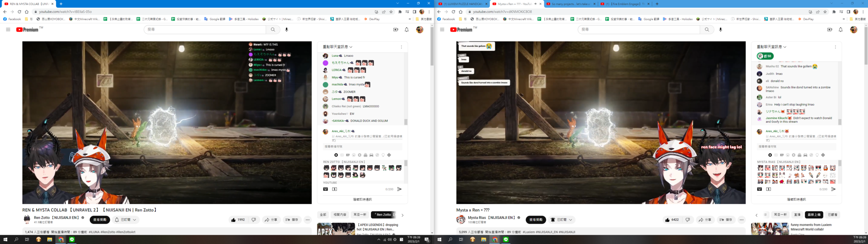Hide live chat in left window
868x244 pixels.
[362, 200]
